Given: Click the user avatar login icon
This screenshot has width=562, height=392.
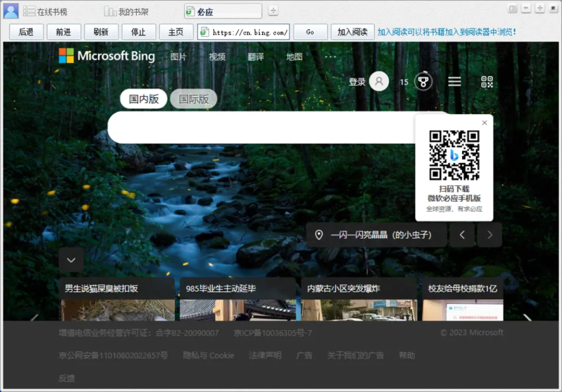Looking at the screenshot, I should (x=379, y=81).
